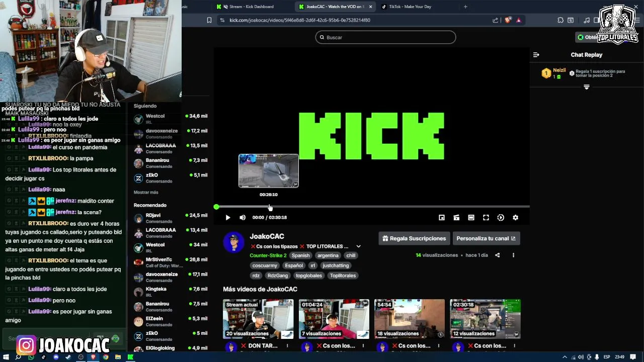Click the clip creation icon in player
644x362 pixels.
[x=456, y=218]
